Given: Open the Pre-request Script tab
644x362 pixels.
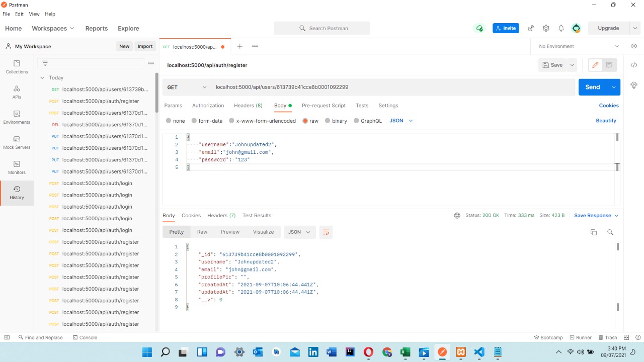Looking at the screenshot, I should [x=324, y=106].
